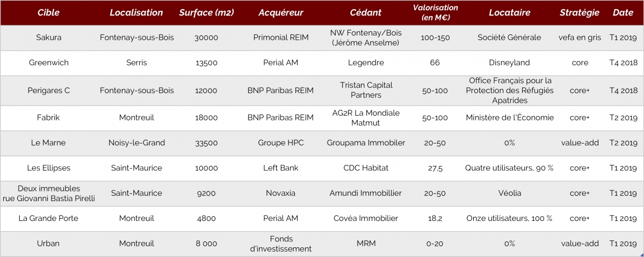Select the Stratégie column header
Screen dimensions: 644x257
point(580,13)
